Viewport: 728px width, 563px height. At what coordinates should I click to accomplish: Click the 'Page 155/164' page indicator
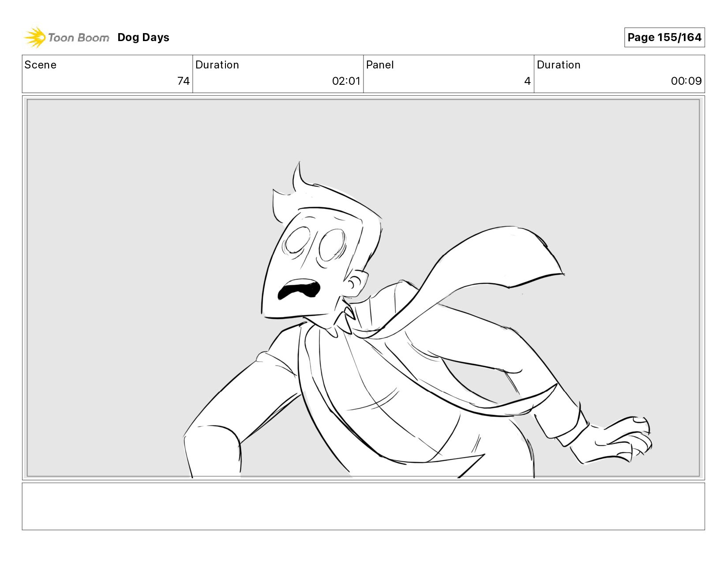[x=664, y=38]
